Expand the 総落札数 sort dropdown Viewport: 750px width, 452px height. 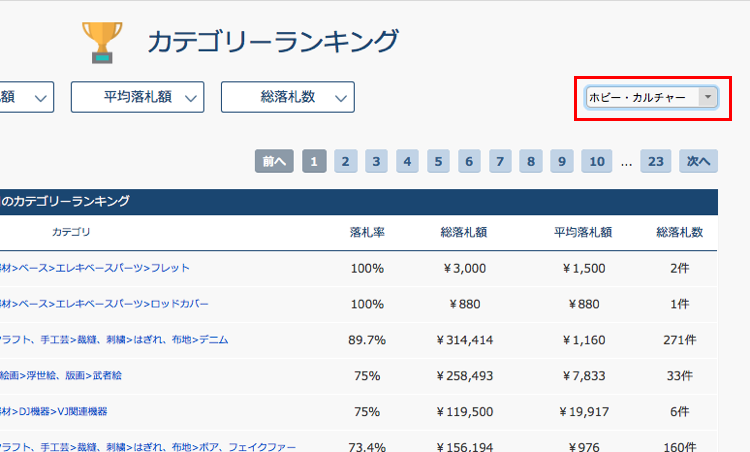click(288, 97)
